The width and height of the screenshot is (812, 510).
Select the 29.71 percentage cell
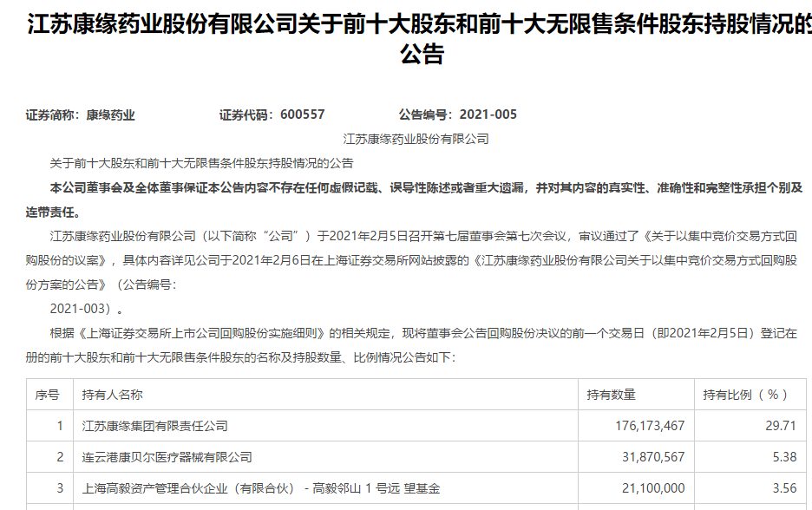[750, 426]
